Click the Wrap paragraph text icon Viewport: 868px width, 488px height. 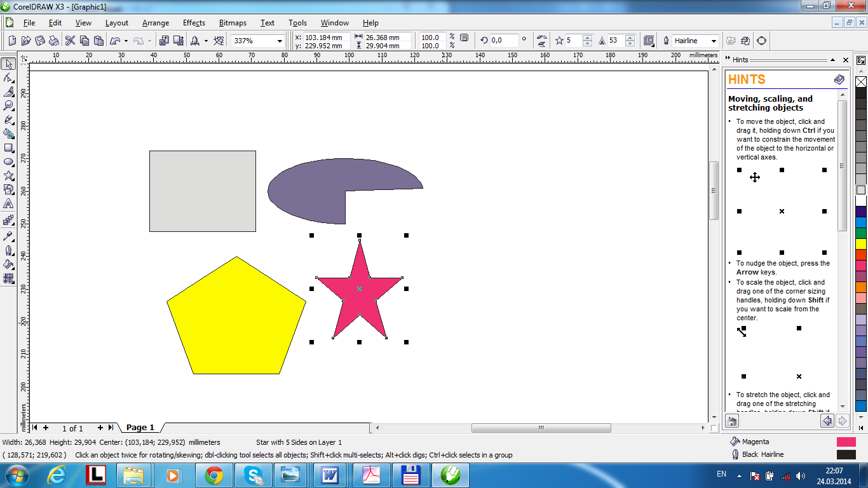(649, 41)
